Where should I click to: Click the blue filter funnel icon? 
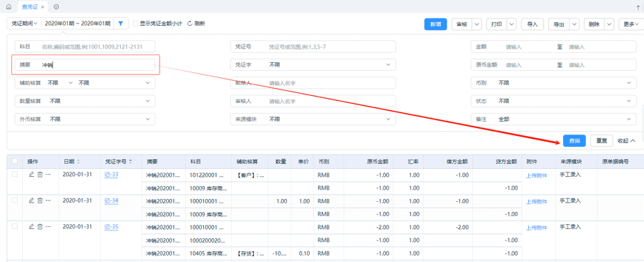pos(121,24)
